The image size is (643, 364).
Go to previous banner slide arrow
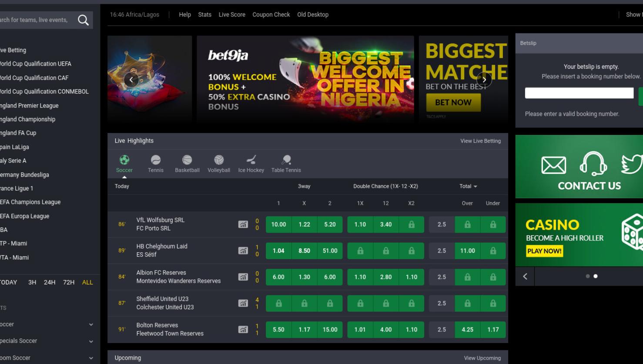click(x=131, y=80)
